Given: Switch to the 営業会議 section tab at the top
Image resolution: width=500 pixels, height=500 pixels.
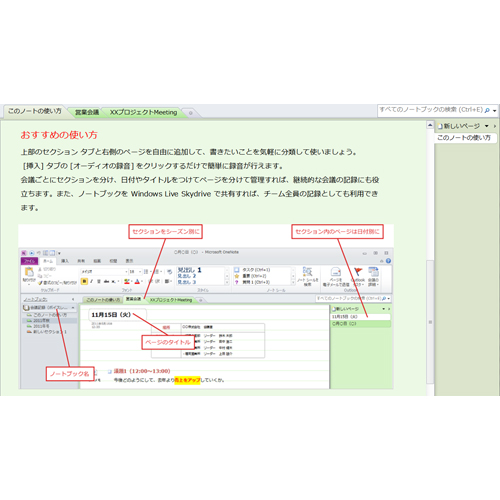Looking at the screenshot, I should tap(87, 112).
